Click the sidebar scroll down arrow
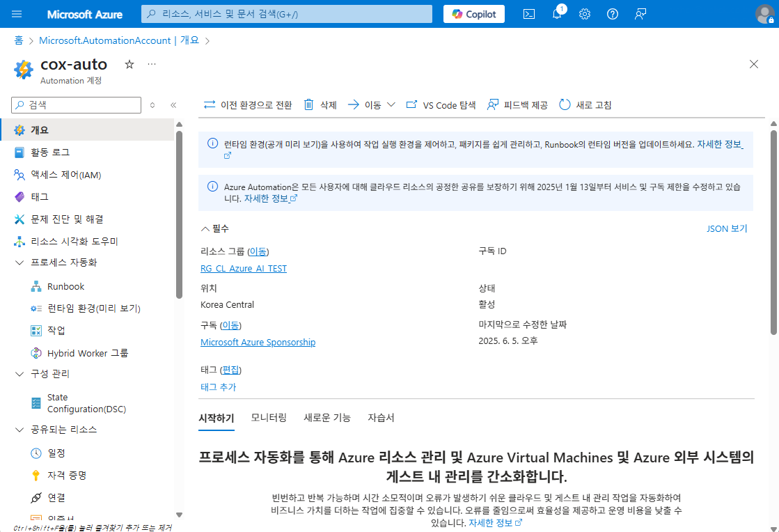Viewport: 779px width, 532px height. 180,515
